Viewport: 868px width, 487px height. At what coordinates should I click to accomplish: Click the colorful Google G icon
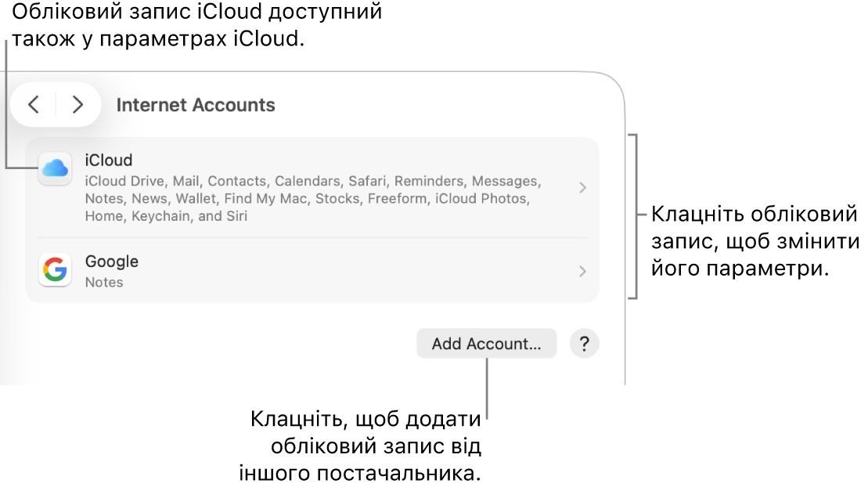click(55, 270)
